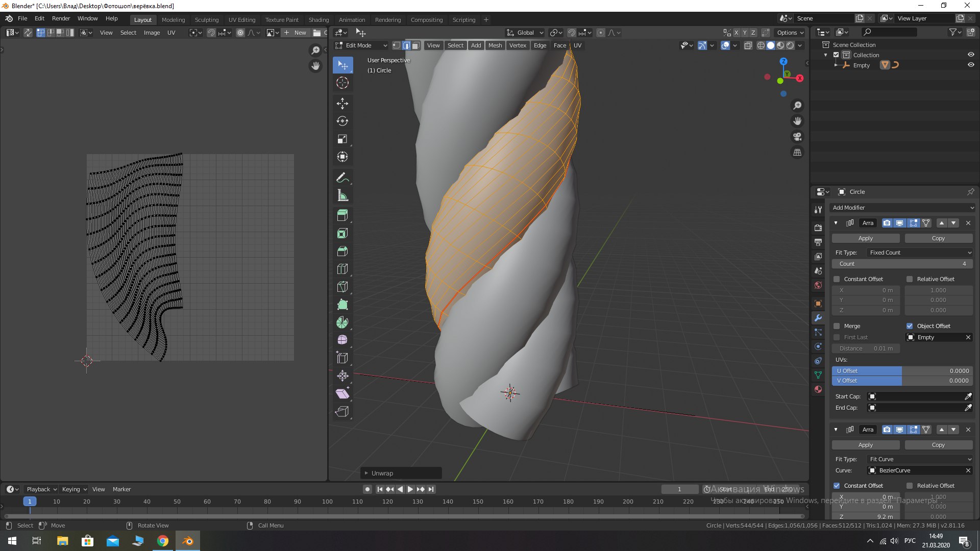Adjust the U Offset slider
The image size is (980, 551).
[902, 371]
